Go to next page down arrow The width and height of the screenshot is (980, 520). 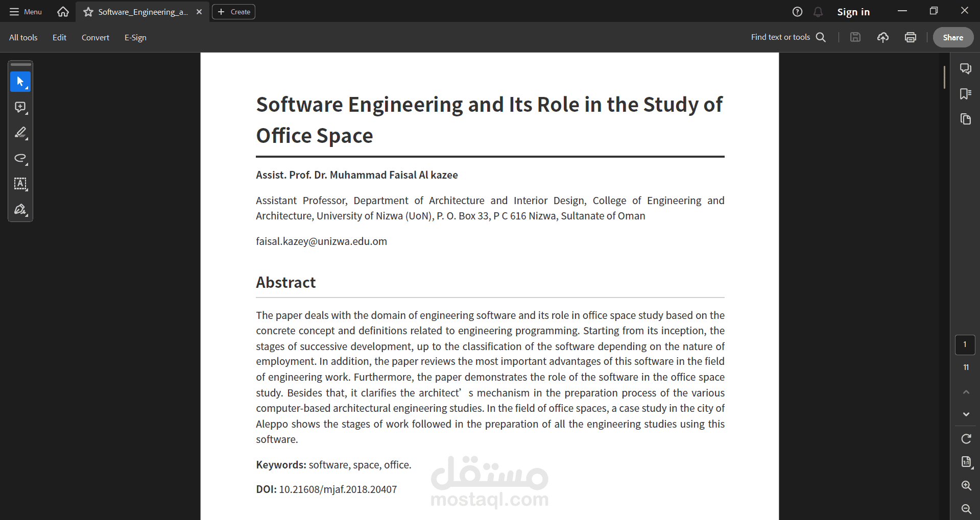[x=966, y=414]
